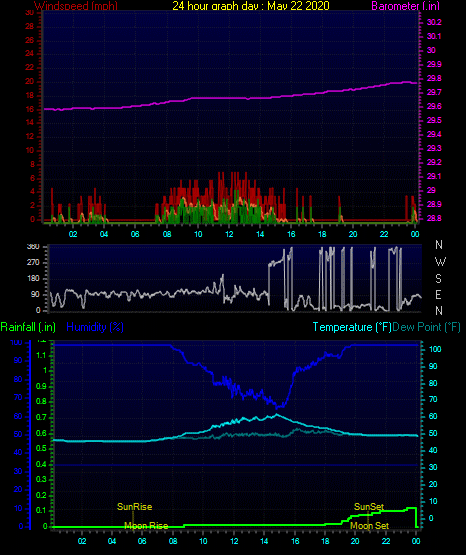The image size is (466, 555).
Task: Click the Rainfall (.in) legend label
Action: pyautogui.click(x=28, y=327)
